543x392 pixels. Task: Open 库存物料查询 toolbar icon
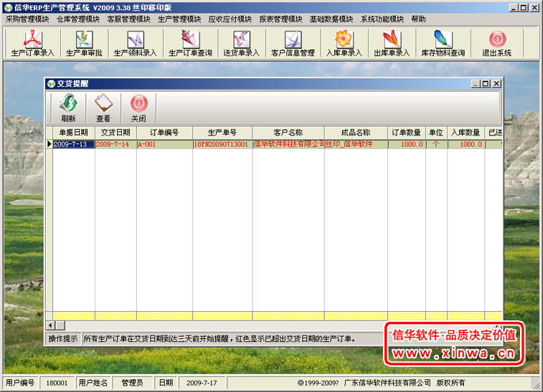(x=443, y=43)
